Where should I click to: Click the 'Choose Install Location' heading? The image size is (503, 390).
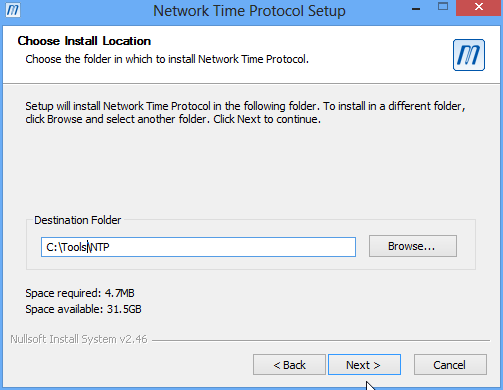[84, 41]
